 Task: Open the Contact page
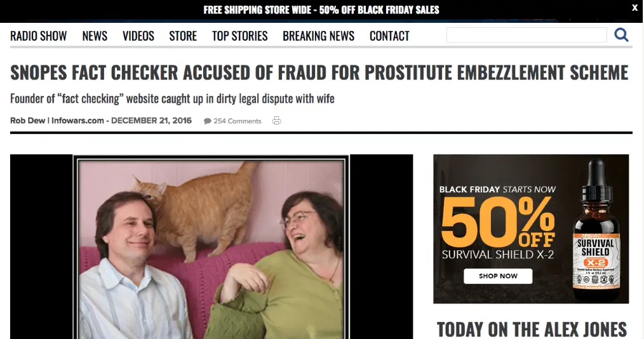pos(389,36)
